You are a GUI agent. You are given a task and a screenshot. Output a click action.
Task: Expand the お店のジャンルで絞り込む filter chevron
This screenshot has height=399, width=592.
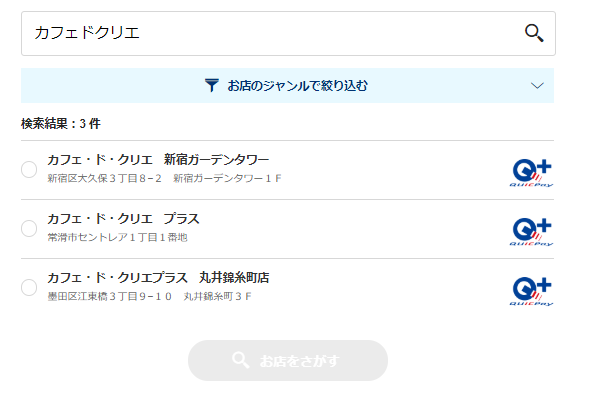click(537, 86)
